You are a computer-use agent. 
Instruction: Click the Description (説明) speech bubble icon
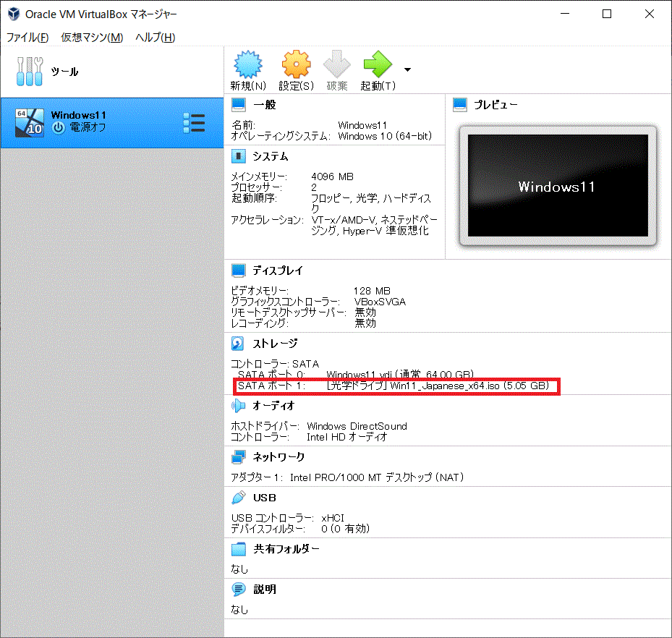click(x=239, y=589)
